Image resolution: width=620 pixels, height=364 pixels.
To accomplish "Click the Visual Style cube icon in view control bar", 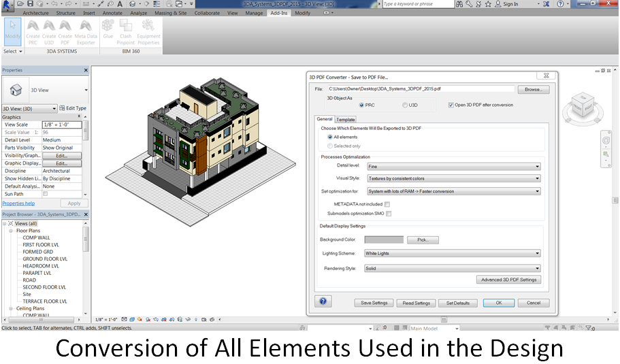I will coord(132,319).
